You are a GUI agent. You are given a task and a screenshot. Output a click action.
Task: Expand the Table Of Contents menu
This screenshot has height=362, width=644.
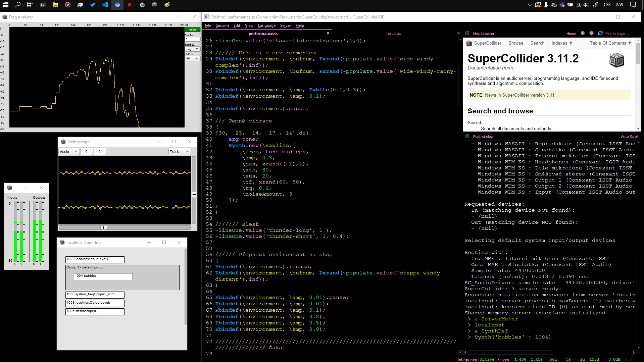610,43
